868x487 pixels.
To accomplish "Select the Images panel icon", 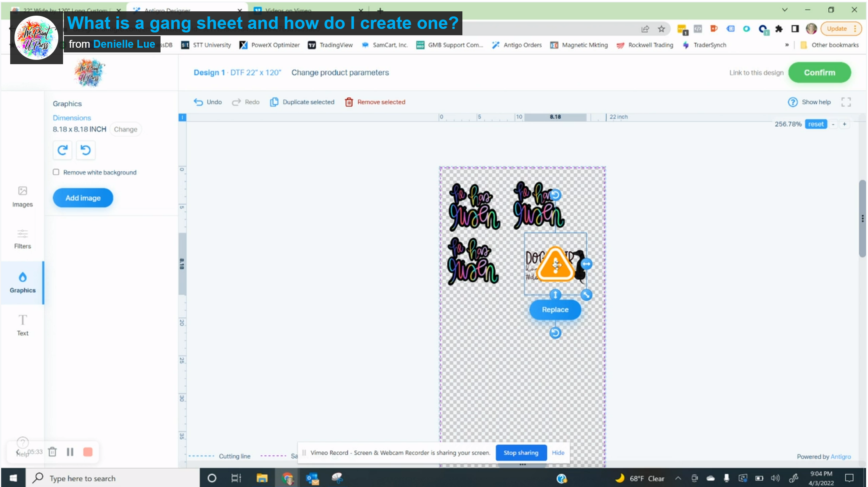I will tap(23, 196).
